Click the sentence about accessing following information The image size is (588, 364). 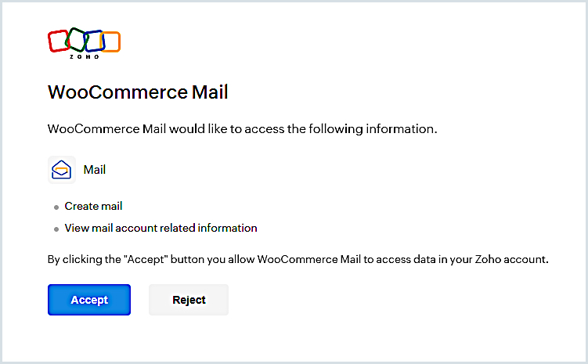coord(242,128)
